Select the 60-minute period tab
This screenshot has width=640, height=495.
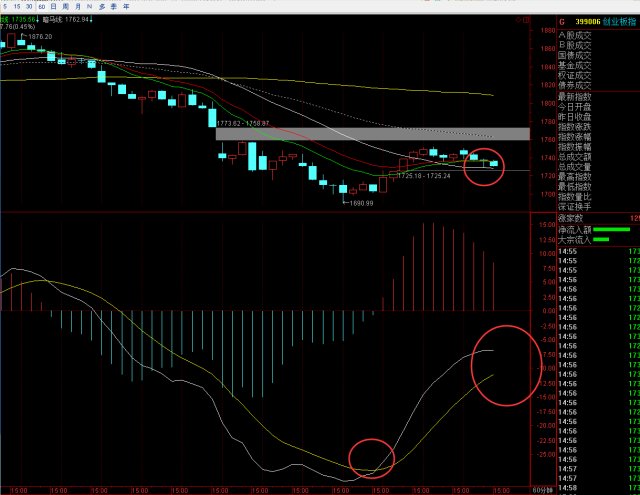coord(42,5)
